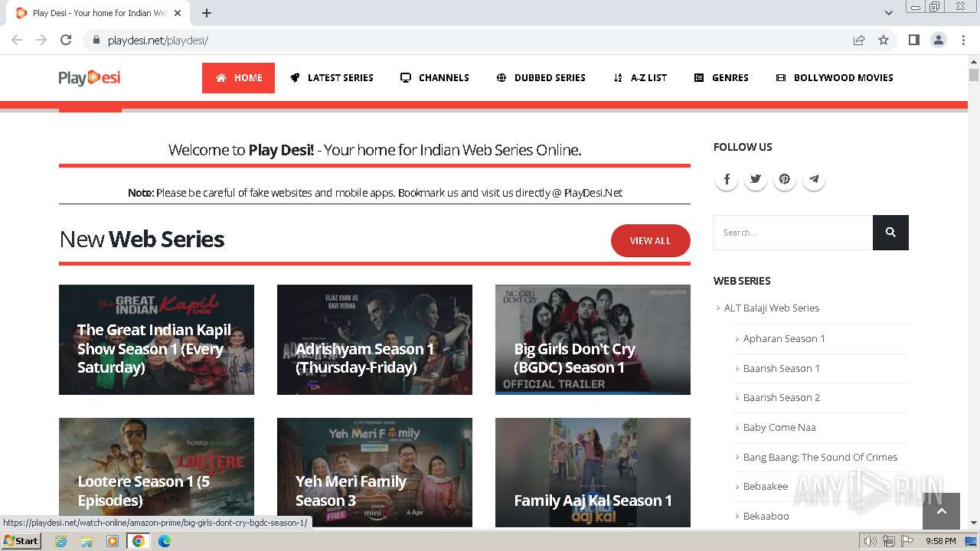The image size is (980, 551).
Task: View site information padlock
Action: coord(96,40)
